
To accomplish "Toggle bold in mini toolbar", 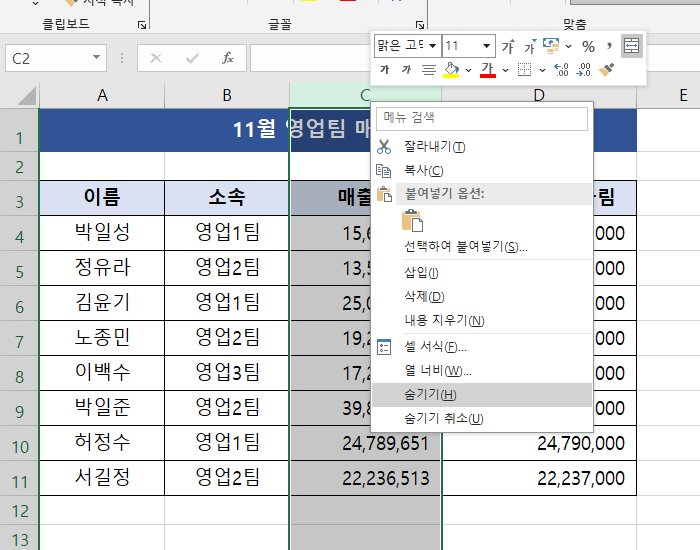I will [x=384, y=70].
